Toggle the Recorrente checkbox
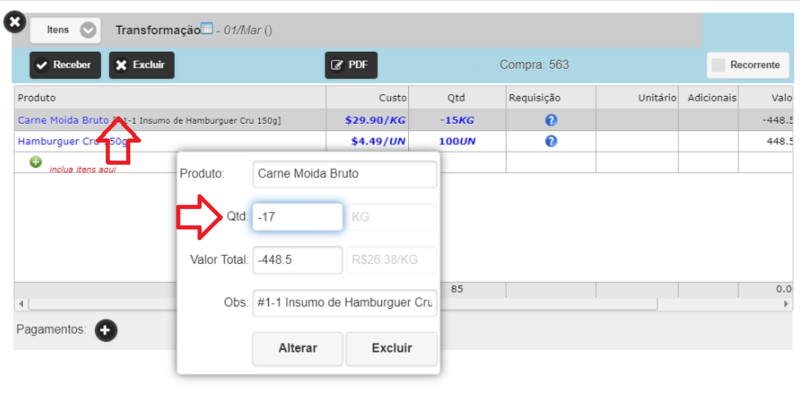This screenshot has height=395, width=800. pyautogui.click(x=718, y=65)
